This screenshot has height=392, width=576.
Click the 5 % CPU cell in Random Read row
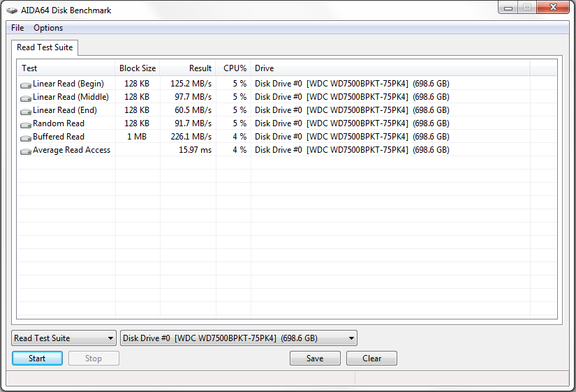[239, 123]
